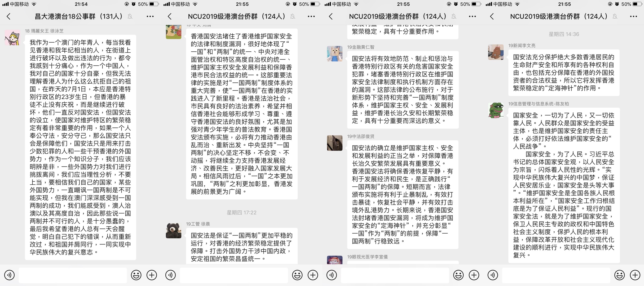Go back from second NCU2019级港澳台侨群 chat
Screen dimensions: 644x286
170,16
